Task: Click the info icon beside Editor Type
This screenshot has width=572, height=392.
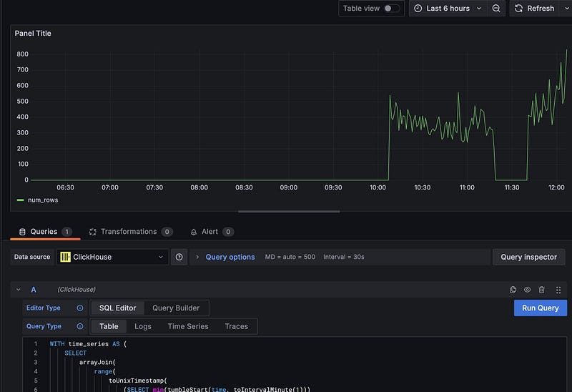Action: pos(80,308)
